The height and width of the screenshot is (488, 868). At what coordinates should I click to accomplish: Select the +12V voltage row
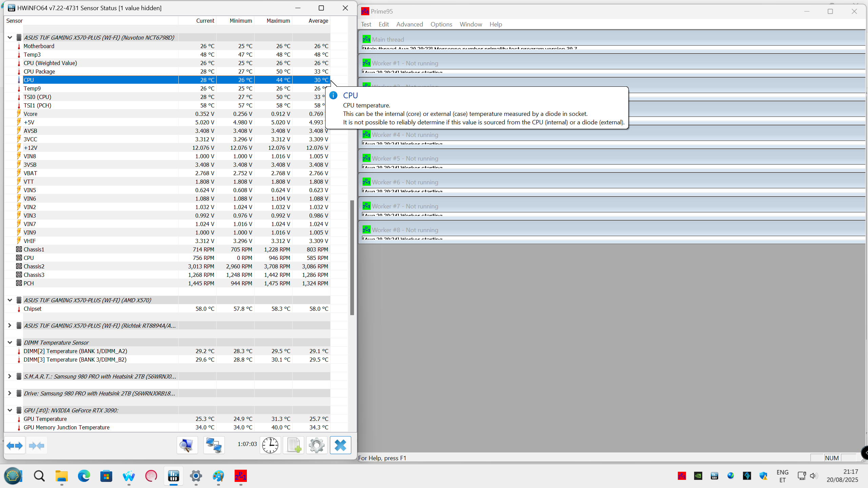pos(167,148)
